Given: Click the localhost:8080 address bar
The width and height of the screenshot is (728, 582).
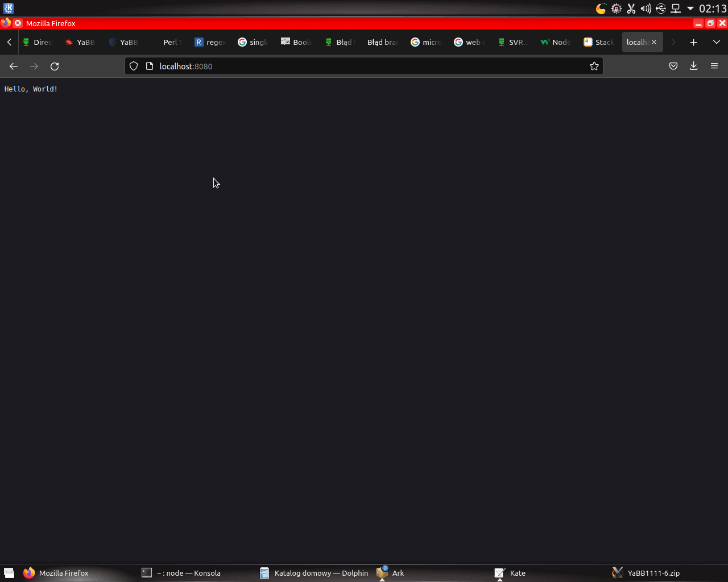Looking at the screenshot, I should (x=364, y=66).
